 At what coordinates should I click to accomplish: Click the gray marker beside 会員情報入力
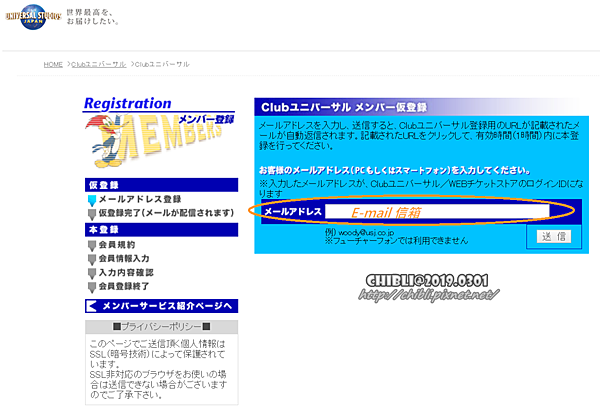(92, 260)
